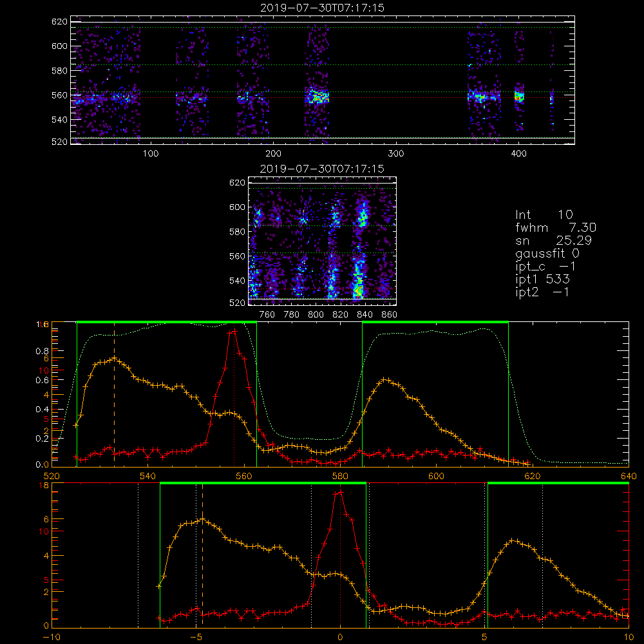Image resolution: width=644 pixels, height=644 pixels.
Task: Click the red curve peak in upper profile plot
Action: 234,330
